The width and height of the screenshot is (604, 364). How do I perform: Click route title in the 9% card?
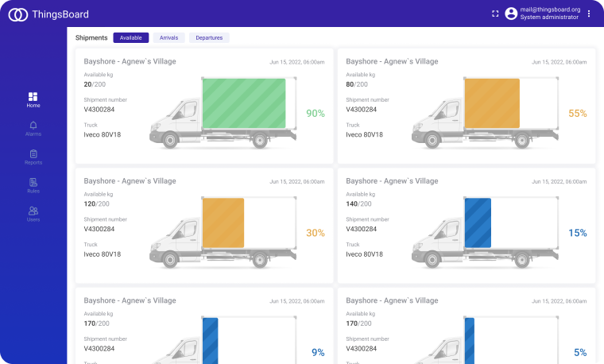[130, 300]
